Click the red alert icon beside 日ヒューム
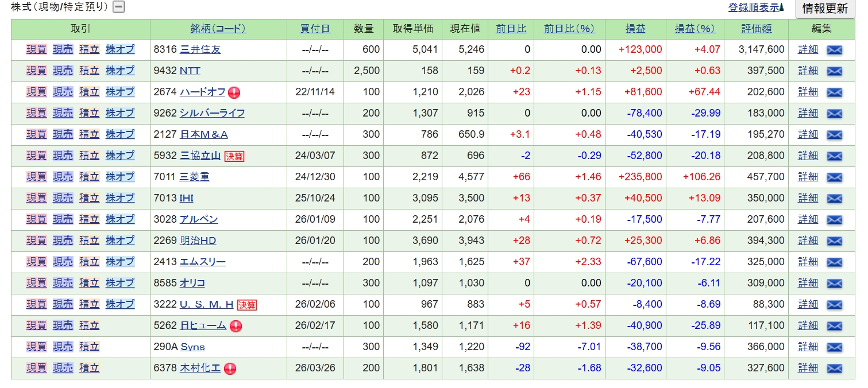Viewport: 868px width, 388px height. pyautogui.click(x=236, y=326)
